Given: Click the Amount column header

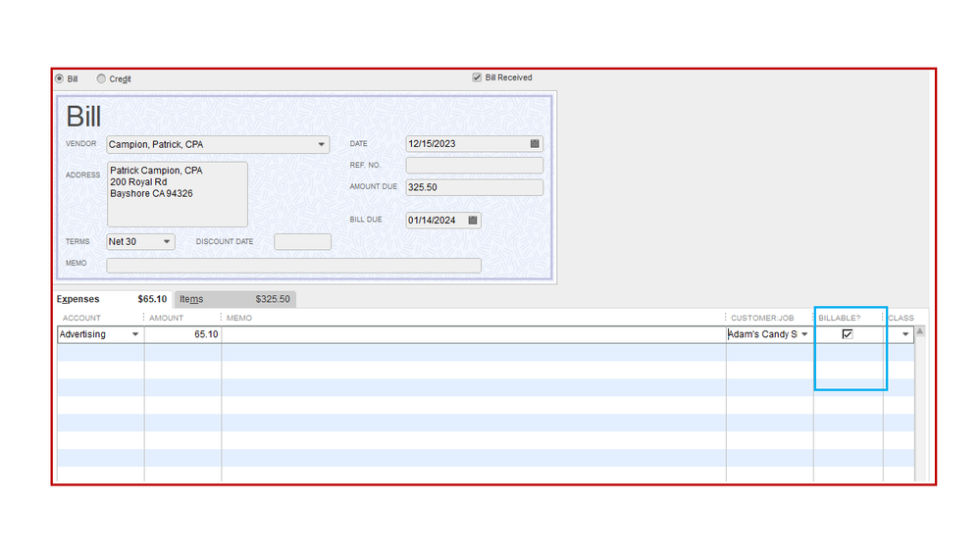Looking at the screenshot, I should (x=166, y=318).
